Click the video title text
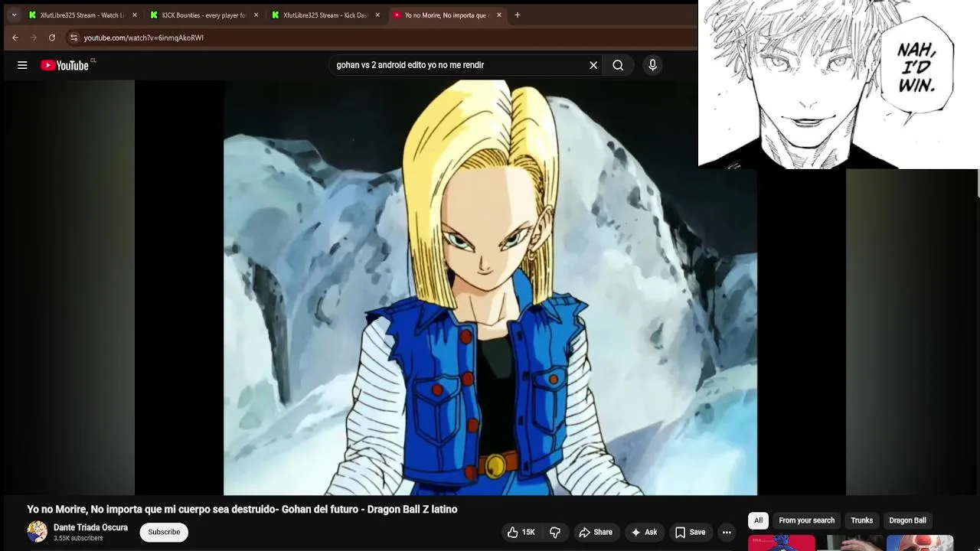 tap(242, 509)
